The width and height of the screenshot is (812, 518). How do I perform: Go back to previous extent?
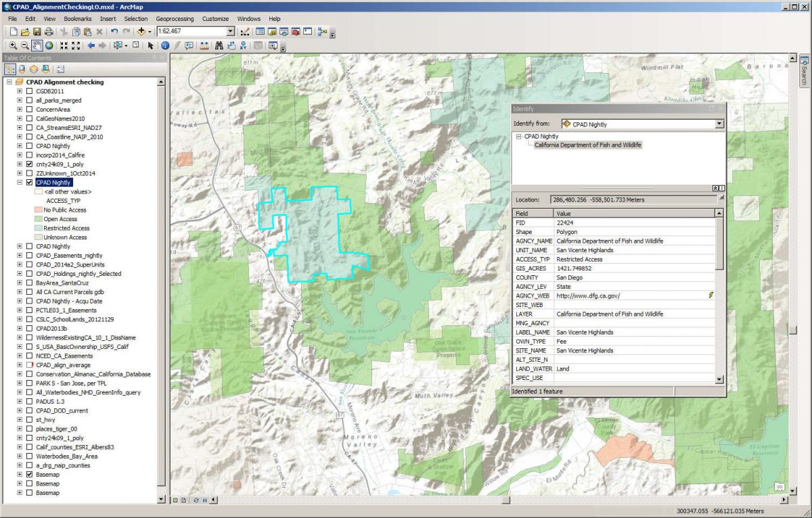coord(91,45)
